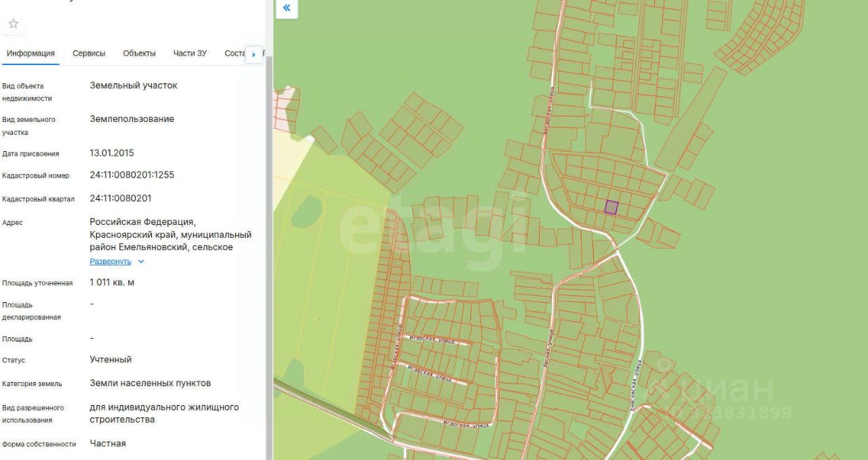Click the Кадастровый номер field label

(36, 176)
